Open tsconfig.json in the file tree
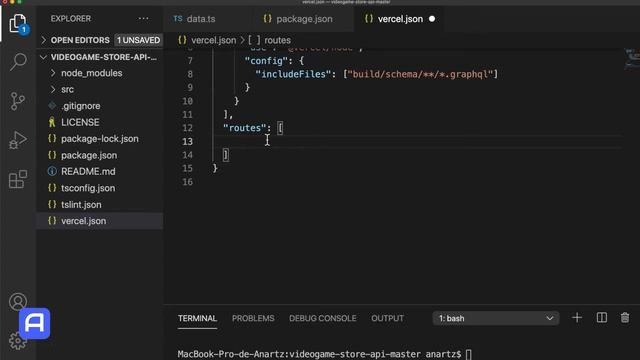This screenshot has height=360, width=640. pyautogui.click(x=100, y=188)
